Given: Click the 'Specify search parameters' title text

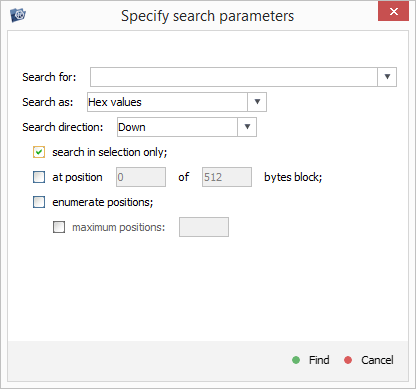Looking at the screenshot, I should (207, 16).
